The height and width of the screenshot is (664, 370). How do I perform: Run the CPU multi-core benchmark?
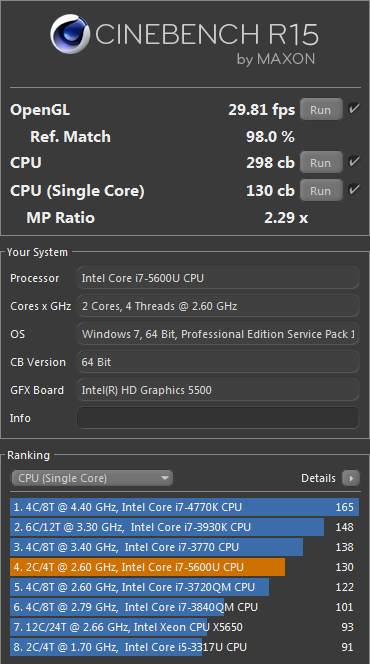click(x=321, y=163)
